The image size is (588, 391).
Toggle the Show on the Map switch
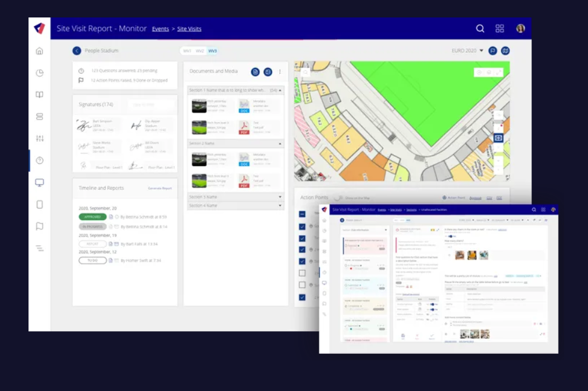337,197
